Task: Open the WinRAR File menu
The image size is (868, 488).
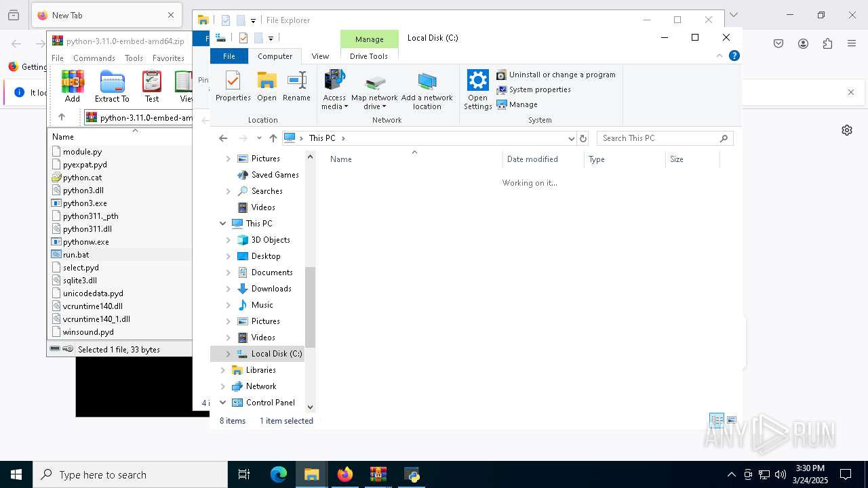Action: click(58, 58)
